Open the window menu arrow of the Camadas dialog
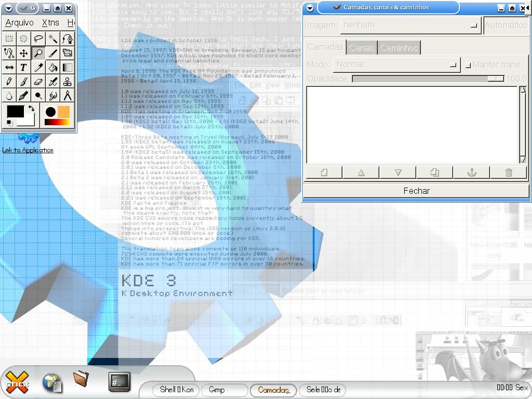The height and width of the screenshot is (399, 532). point(310,8)
